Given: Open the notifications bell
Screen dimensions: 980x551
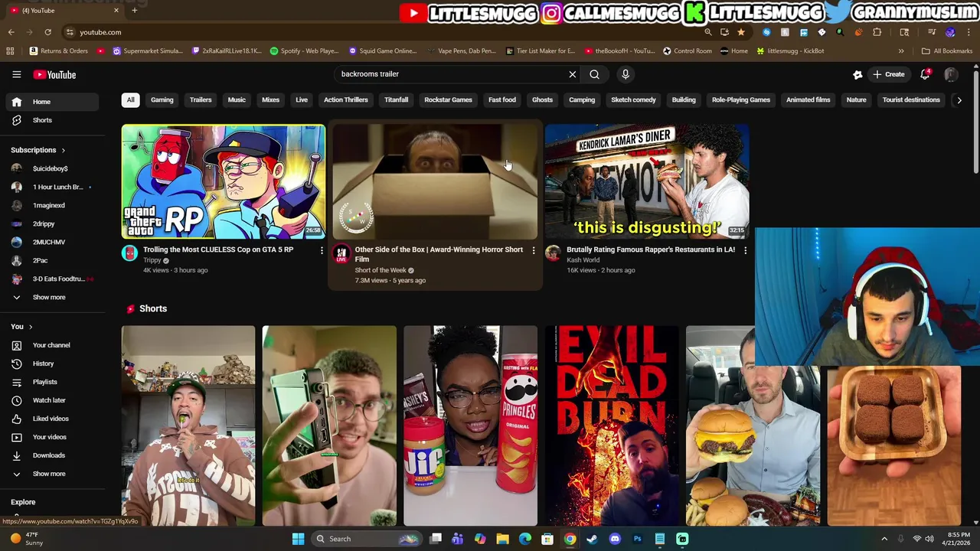Looking at the screenshot, I should tap(925, 74).
